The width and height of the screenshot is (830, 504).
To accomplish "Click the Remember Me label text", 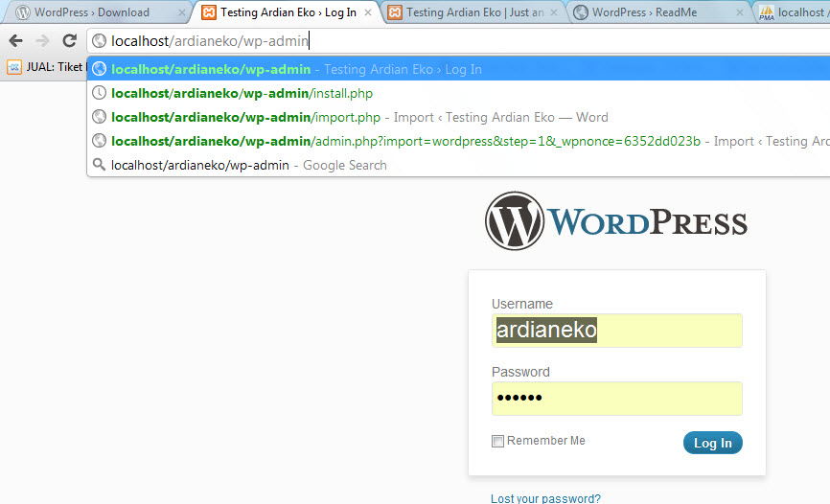I will pyautogui.click(x=545, y=441).
